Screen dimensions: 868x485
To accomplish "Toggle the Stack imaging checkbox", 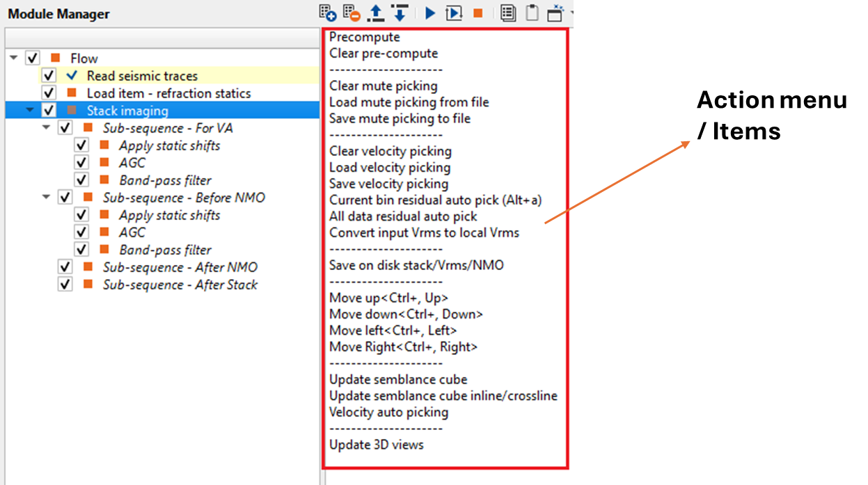I will (49, 111).
